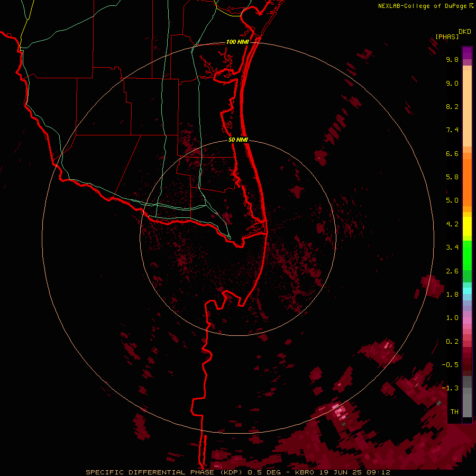
Task: Click the DKD label above color bar
Action: (x=465, y=32)
